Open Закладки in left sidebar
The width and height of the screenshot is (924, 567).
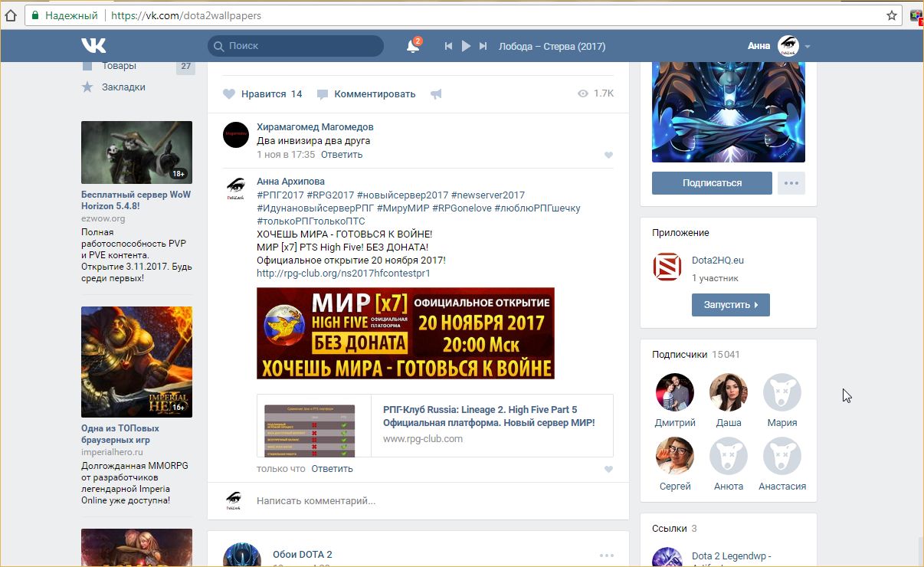tap(123, 87)
